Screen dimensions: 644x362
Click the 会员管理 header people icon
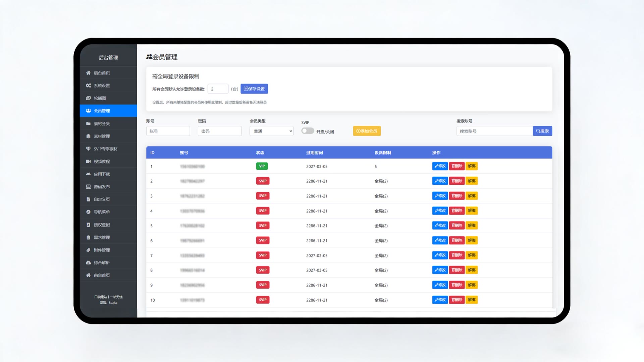(149, 57)
